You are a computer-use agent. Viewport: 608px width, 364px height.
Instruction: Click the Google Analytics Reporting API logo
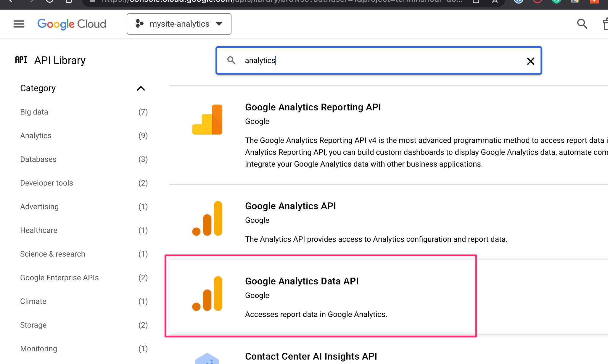(x=207, y=120)
